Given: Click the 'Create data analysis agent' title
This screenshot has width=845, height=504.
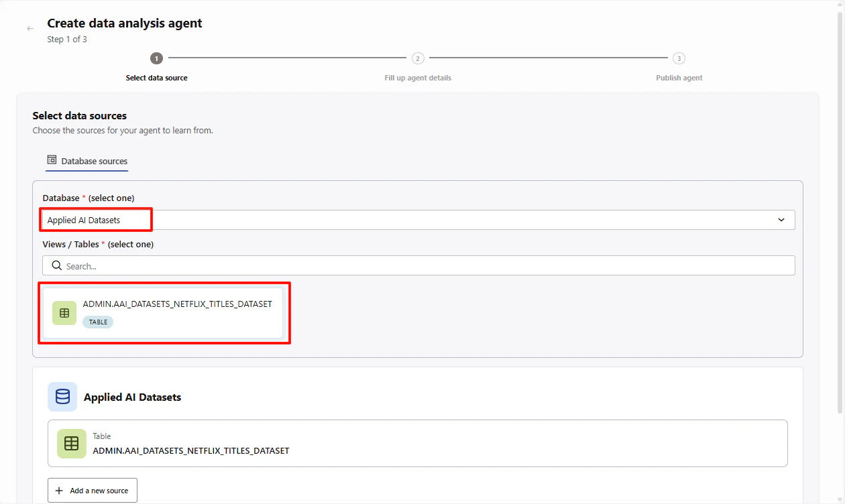Looking at the screenshot, I should coord(125,23).
